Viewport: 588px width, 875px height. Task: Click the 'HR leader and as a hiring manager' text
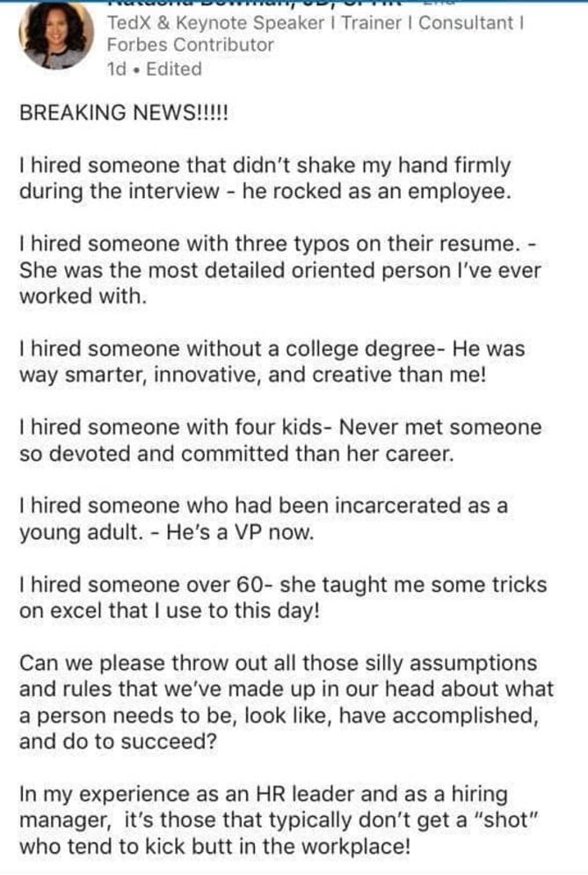[x=264, y=806]
